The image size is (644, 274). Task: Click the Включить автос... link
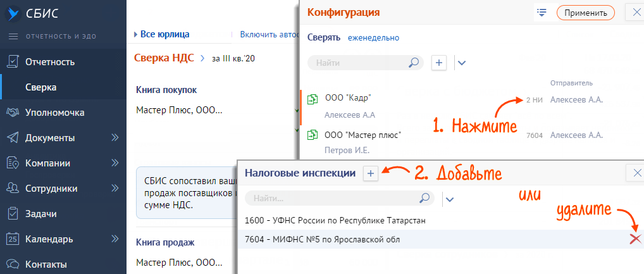[270, 35]
